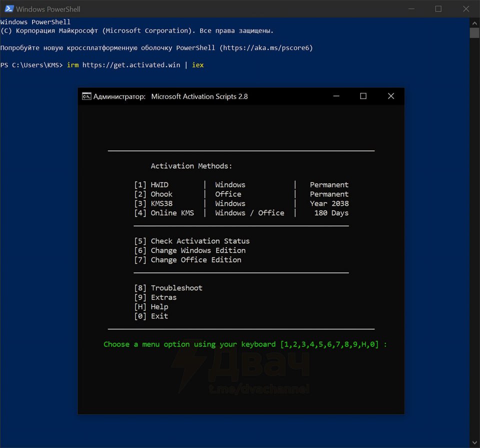
Task: Click the 'Year 2038' value
Action: (x=329, y=203)
